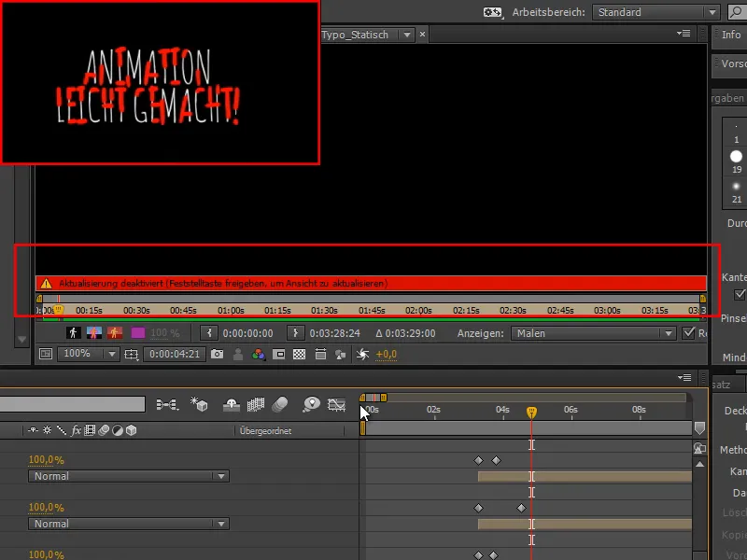This screenshot has width=747, height=560.
Task: Click the frame blend column header icon
Action: click(x=90, y=430)
